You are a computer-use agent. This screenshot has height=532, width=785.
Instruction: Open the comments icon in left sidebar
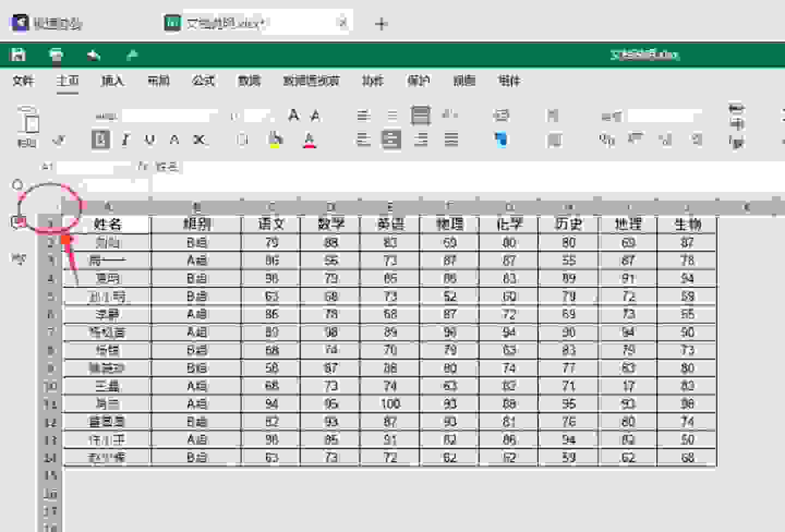pos(19,222)
